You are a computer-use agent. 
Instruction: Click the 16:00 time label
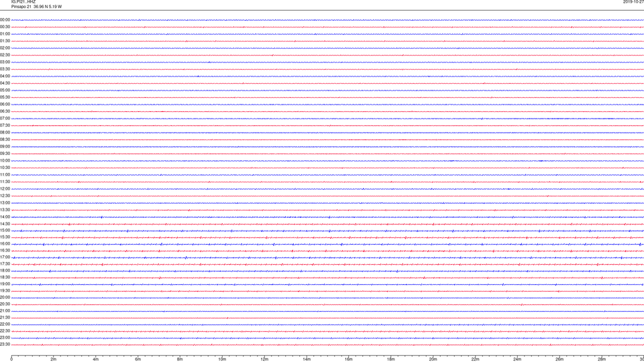pyautogui.click(x=5, y=244)
